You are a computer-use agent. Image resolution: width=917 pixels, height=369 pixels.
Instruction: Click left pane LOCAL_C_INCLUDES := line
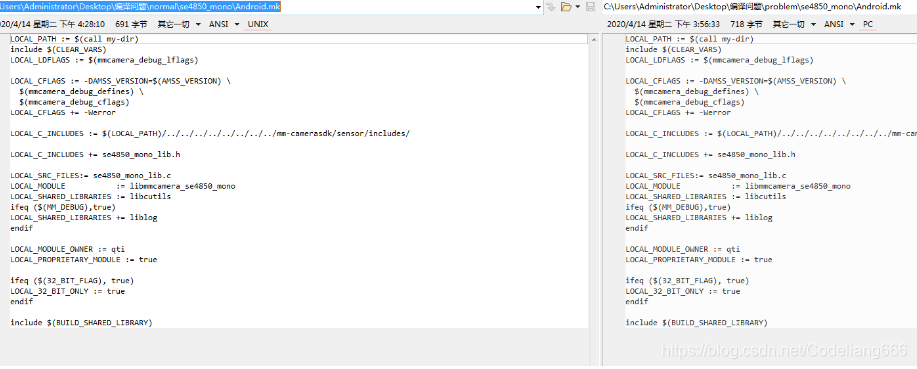(210, 133)
